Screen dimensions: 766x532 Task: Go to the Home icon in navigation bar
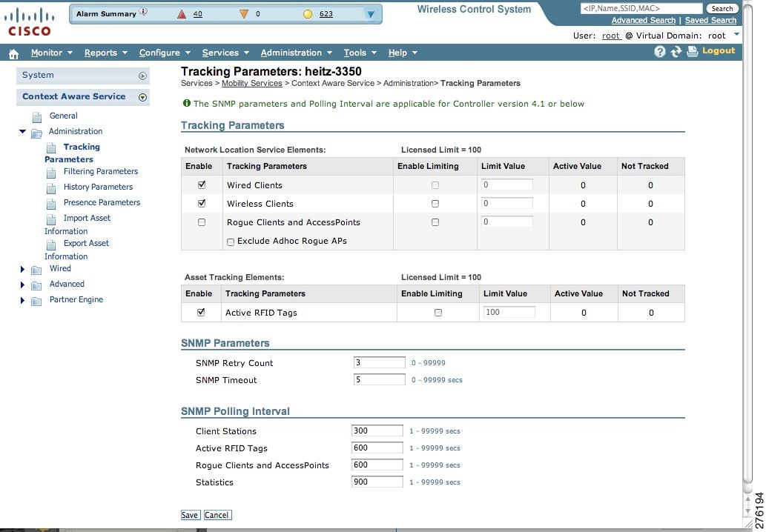tap(13, 53)
